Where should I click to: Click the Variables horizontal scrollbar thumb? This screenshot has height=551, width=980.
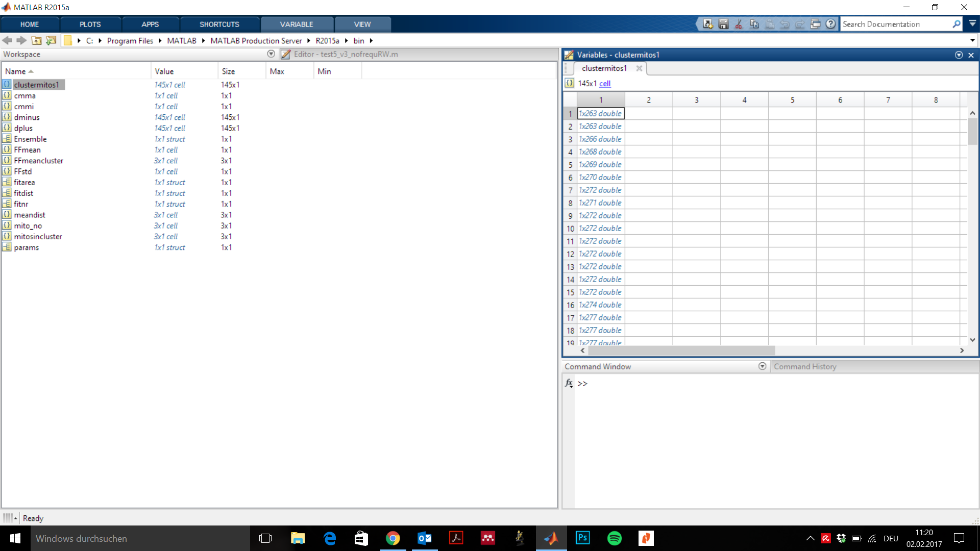[x=681, y=350]
